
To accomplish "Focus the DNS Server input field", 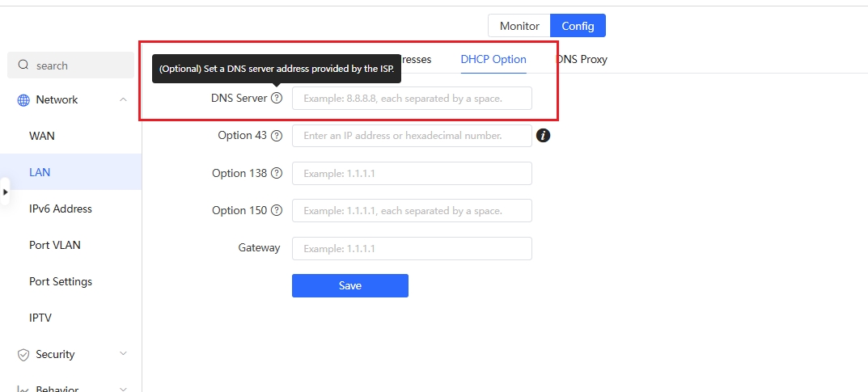I will click(412, 99).
